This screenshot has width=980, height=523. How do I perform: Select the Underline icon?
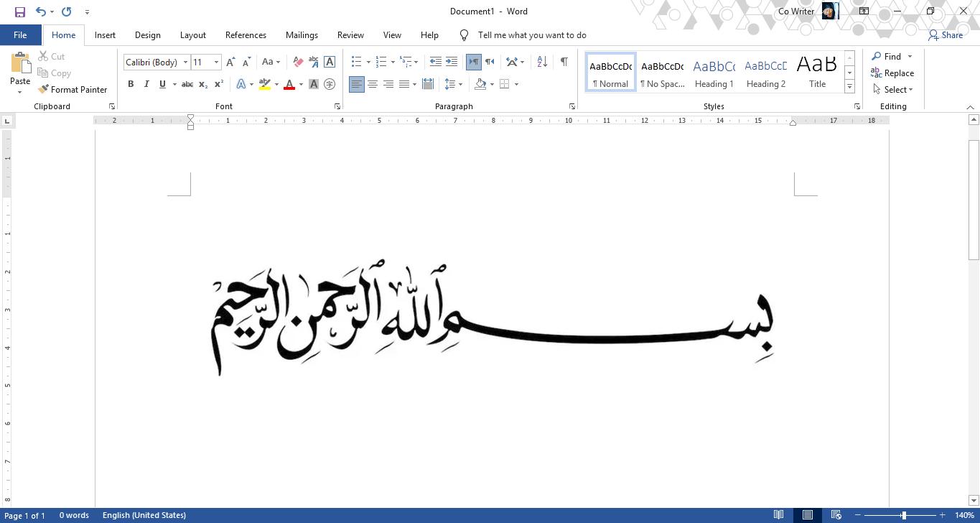pyautogui.click(x=162, y=84)
